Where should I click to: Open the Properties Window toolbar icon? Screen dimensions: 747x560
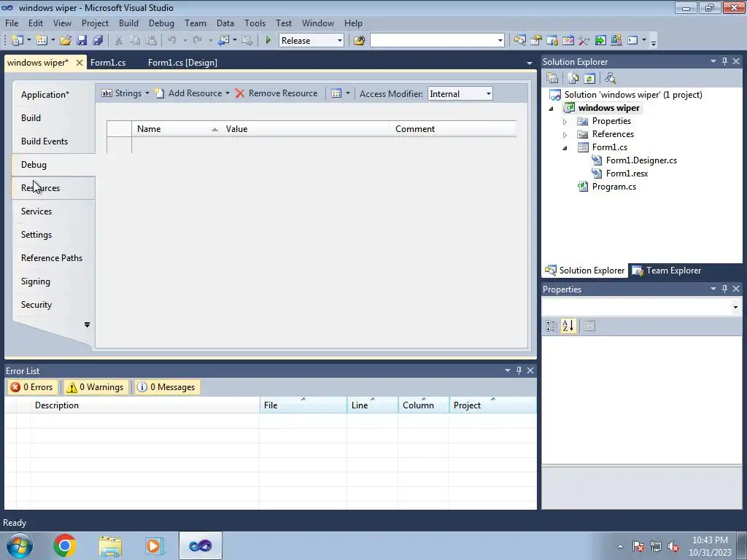(x=536, y=41)
